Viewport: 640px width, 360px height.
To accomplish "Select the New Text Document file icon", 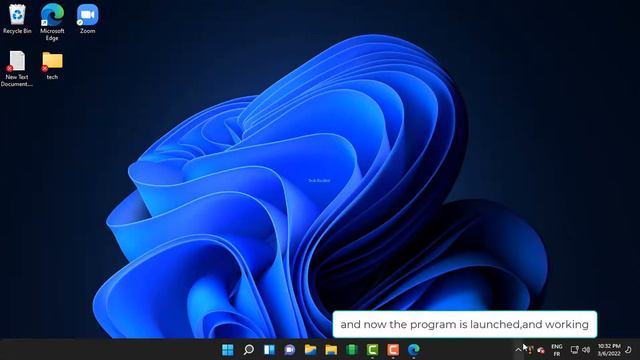I will [x=17, y=69].
